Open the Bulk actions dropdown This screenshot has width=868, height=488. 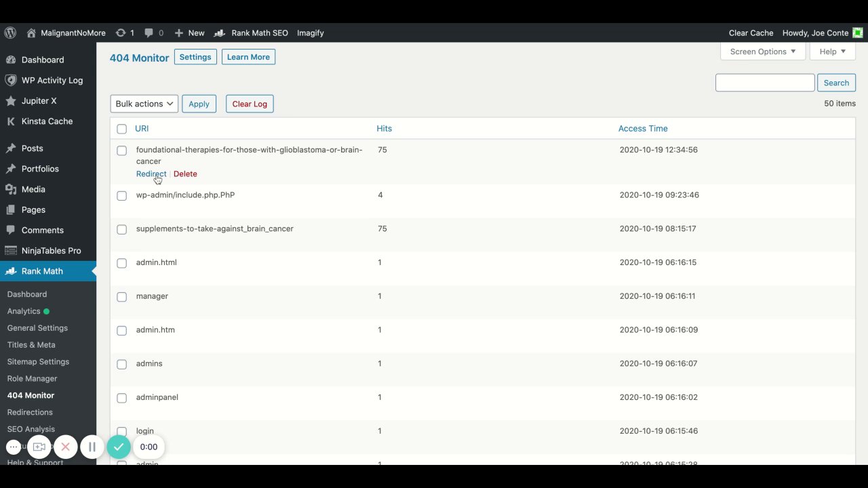coord(144,104)
